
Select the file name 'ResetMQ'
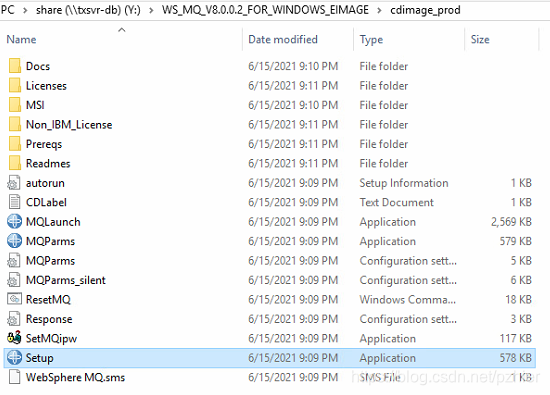(48, 299)
